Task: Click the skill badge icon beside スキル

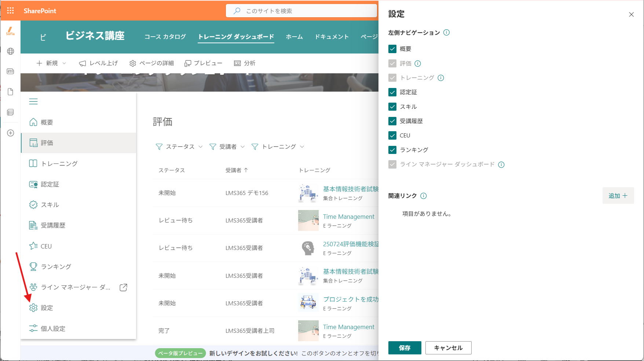Action: coord(33,205)
